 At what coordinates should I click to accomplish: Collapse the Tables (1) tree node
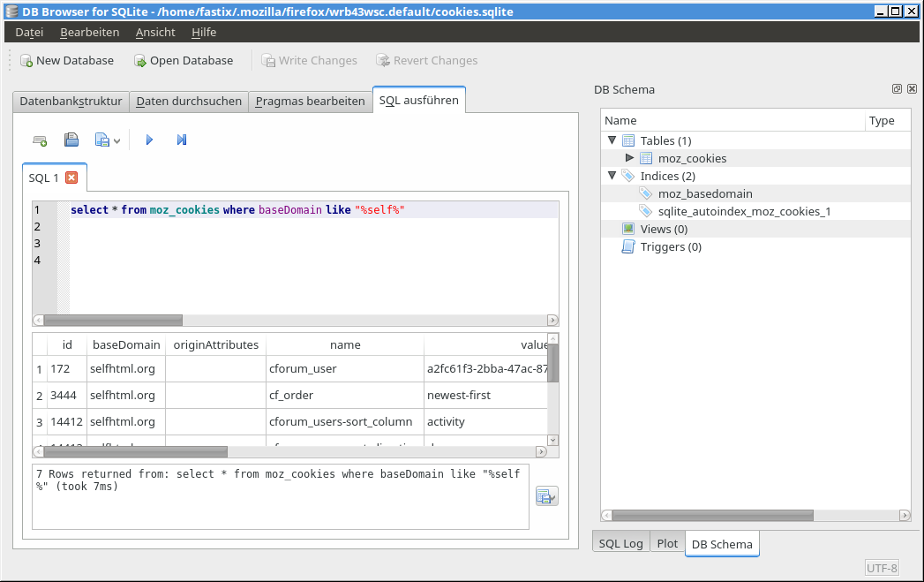pos(612,140)
